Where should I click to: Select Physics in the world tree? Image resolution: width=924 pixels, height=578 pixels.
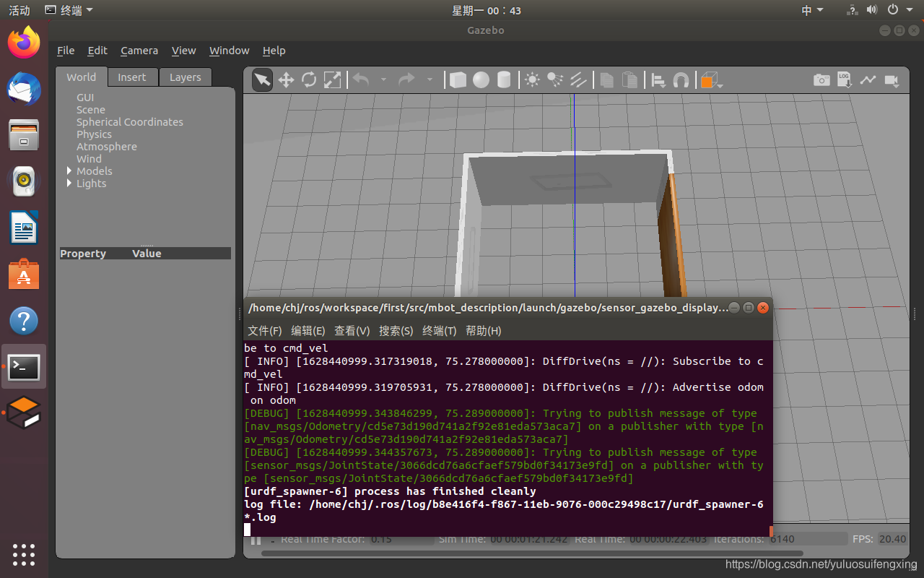point(95,134)
